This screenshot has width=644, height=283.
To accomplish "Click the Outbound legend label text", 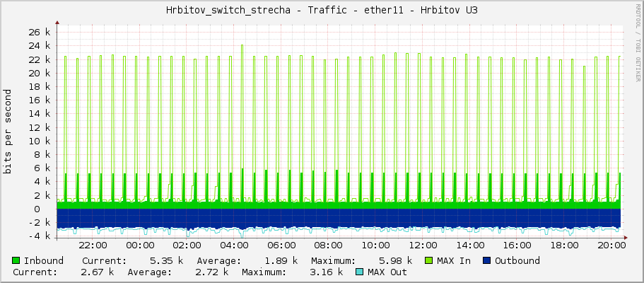I will point(517,260).
